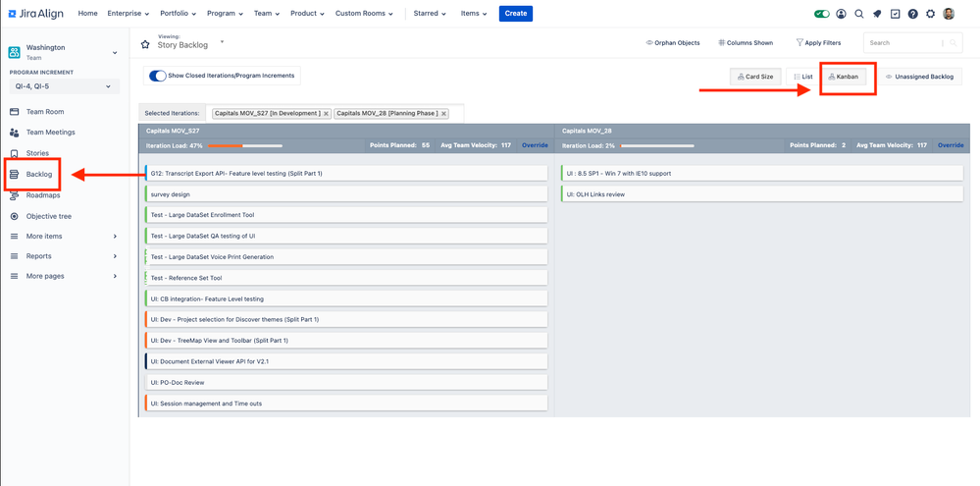The width and height of the screenshot is (980, 486).
Task: Open Team Room in sidebar
Action: 45,111
